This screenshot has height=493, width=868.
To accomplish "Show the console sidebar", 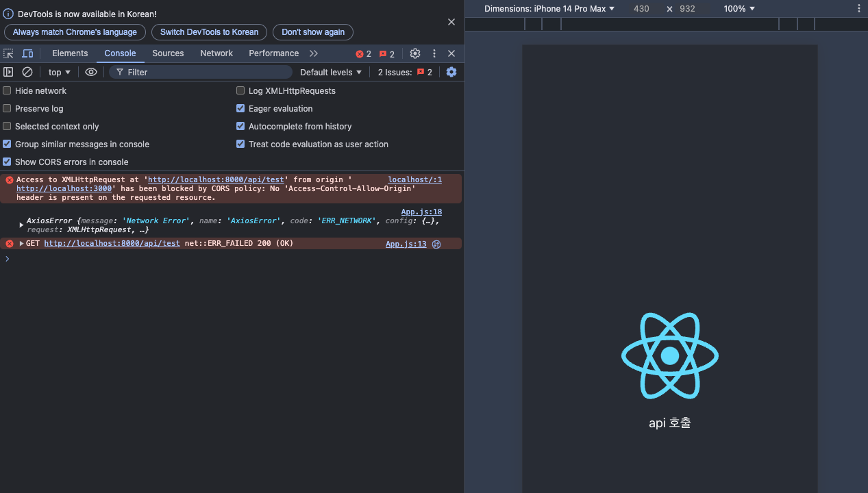I will pyautogui.click(x=8, y=72).
